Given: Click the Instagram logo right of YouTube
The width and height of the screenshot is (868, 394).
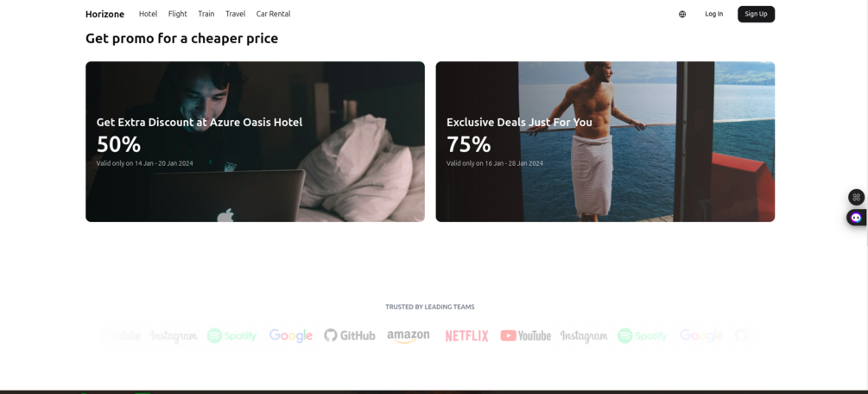Looking at the screenshot, I should [584, 336].
